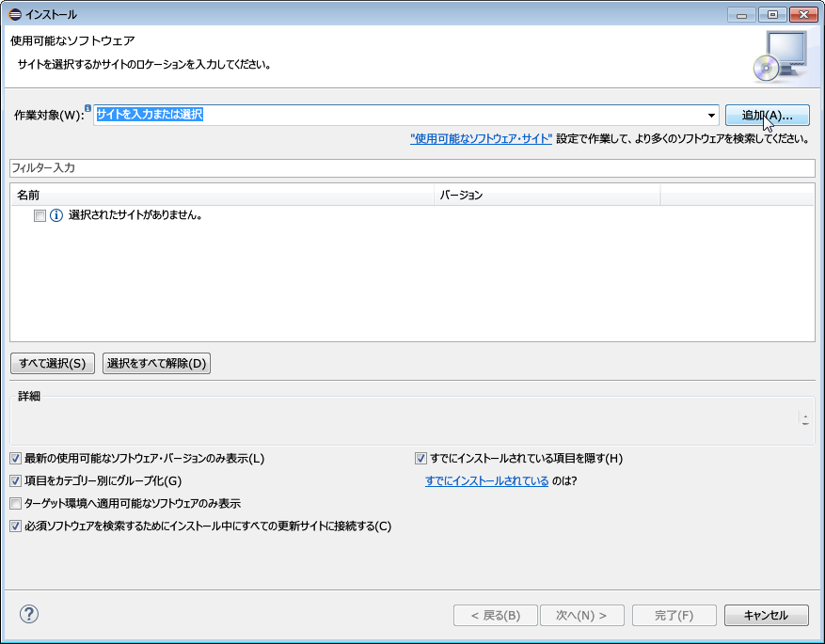Open the 作業対象 site dropdown arrow

711,115
